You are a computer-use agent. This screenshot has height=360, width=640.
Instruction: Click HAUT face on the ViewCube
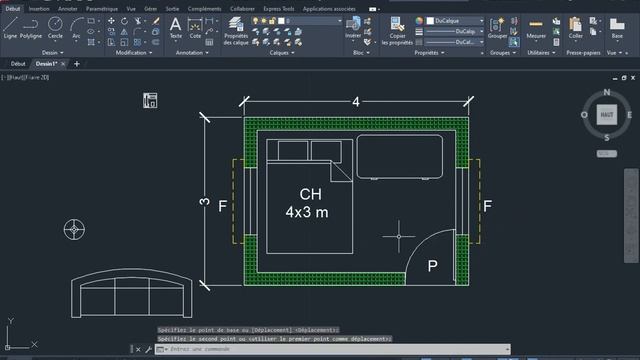point(607,115)
